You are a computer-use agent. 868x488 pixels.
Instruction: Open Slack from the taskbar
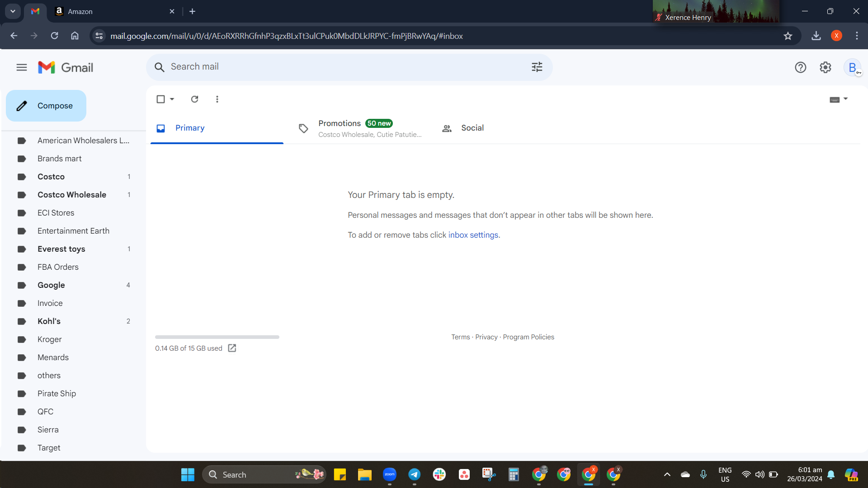(x=439, y=474)
